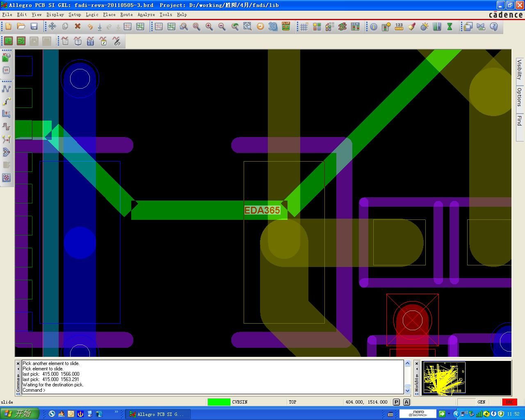Close the WorldView panel
Viewport: 525px width, 420px height.
point(417,363)
